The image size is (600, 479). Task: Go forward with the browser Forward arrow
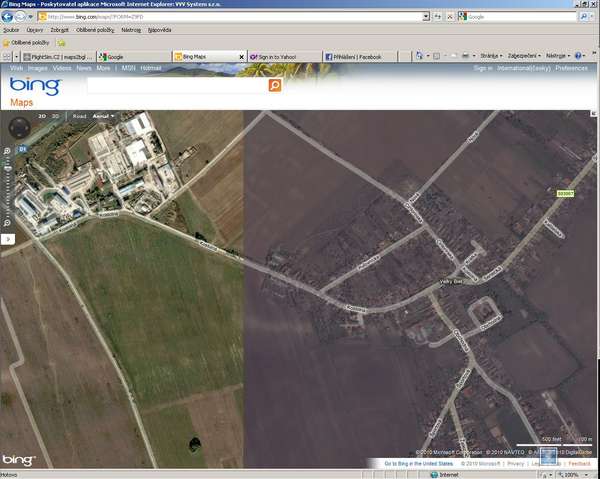pos(20,17)
